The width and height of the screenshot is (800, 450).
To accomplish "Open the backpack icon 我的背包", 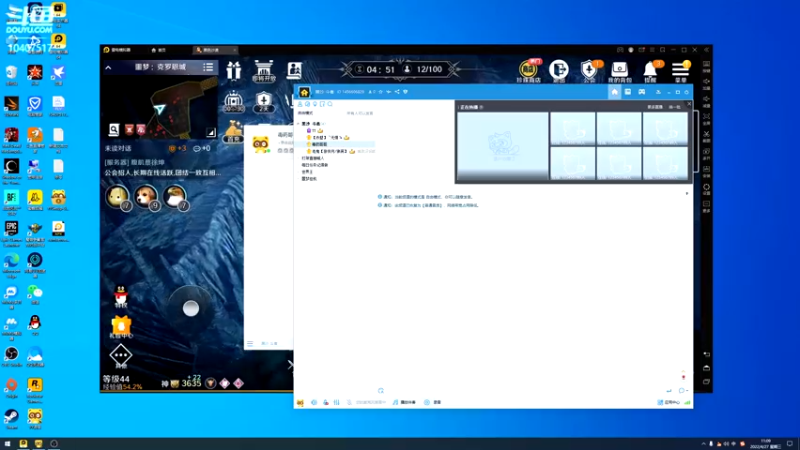I will click(x=619, y=71).
